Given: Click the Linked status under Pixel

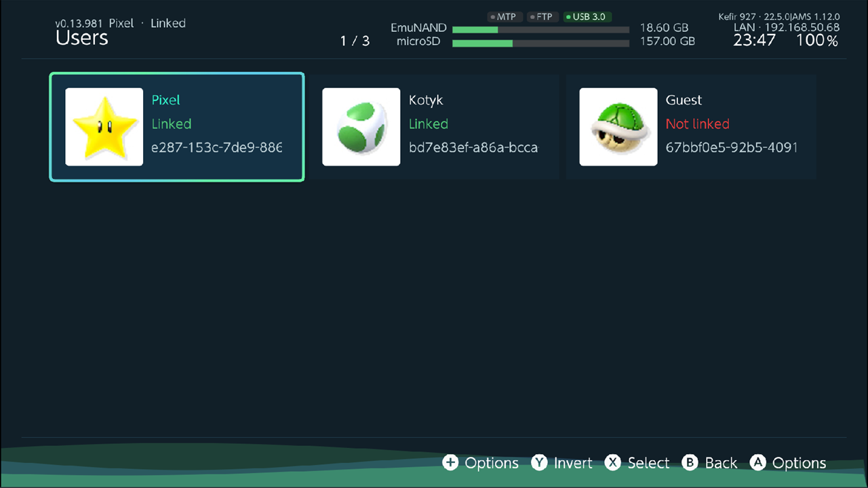Looking at the screenshot, I should click(172, 124).
